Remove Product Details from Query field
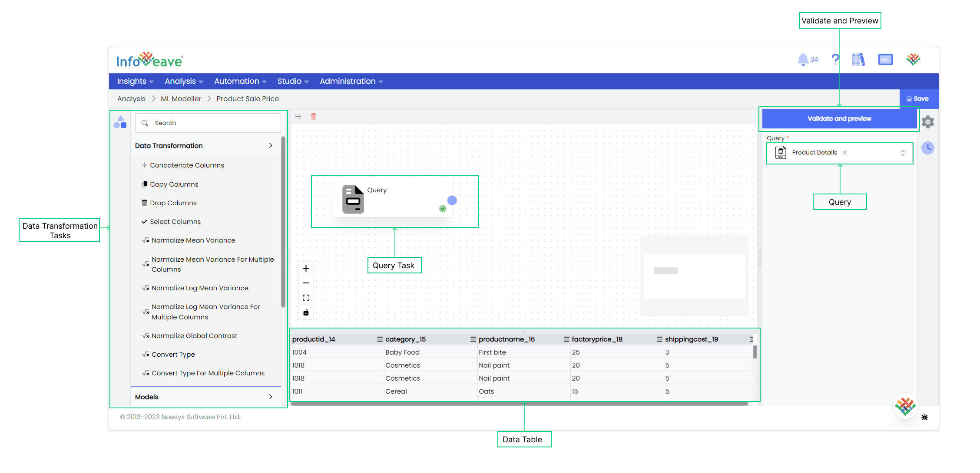Image resolution: width=980 pixels, height=473 pixels. (844, 153)
